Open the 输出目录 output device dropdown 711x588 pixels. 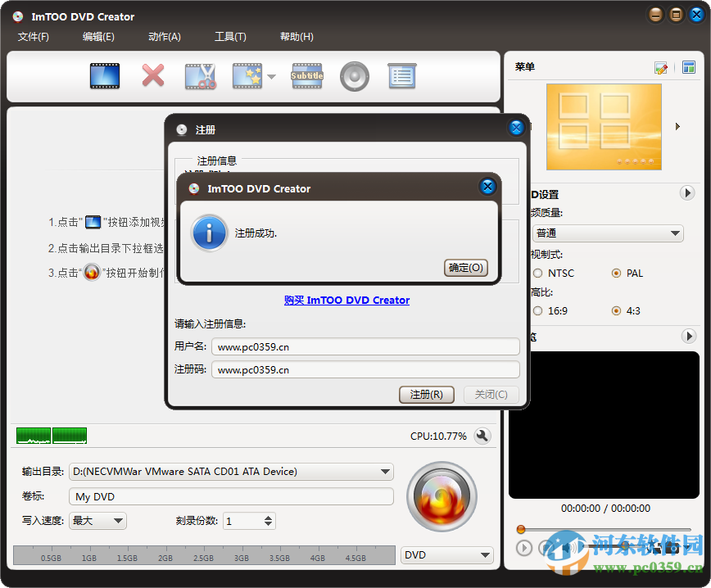click(385, 472)
